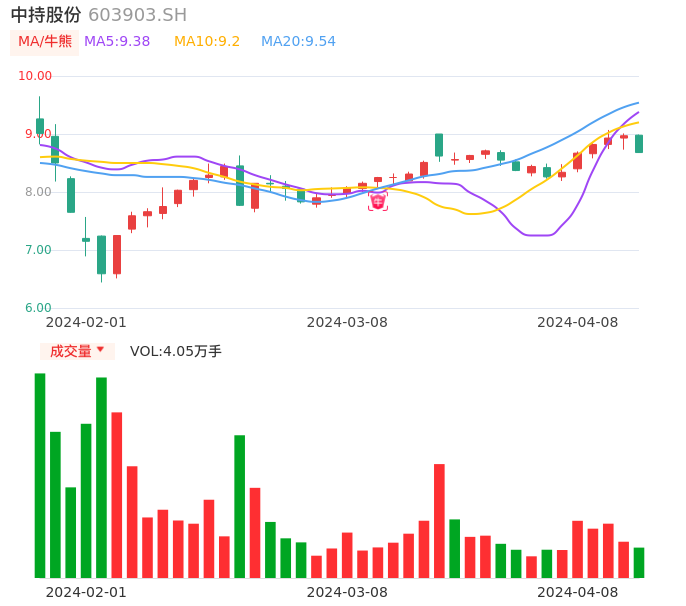
Task: Click the stock name 中持股份
Action: [x=46, y=15]
